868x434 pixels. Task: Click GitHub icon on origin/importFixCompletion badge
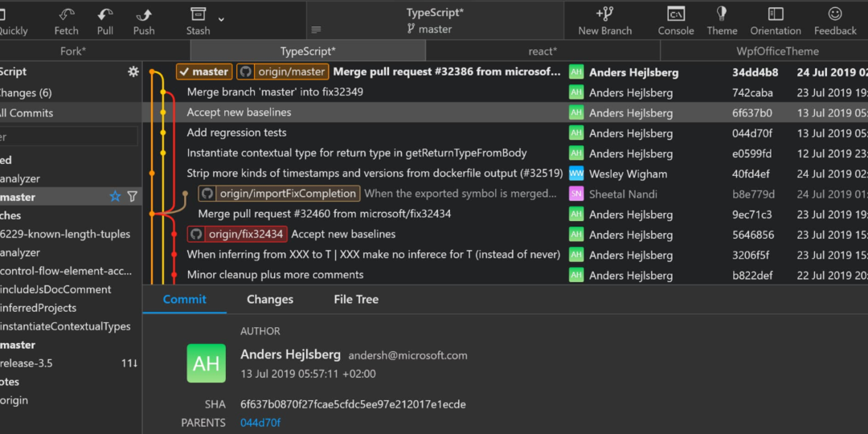[x=207, y=194]
